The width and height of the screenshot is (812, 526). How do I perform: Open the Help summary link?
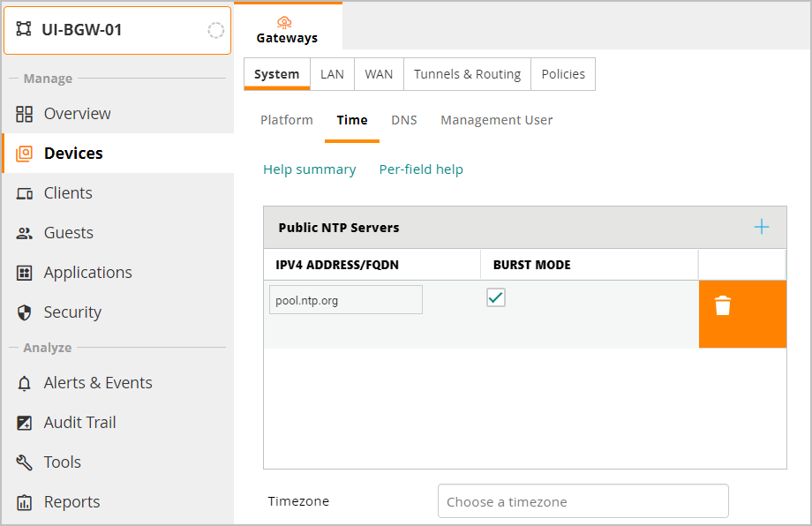pos(310,169)
